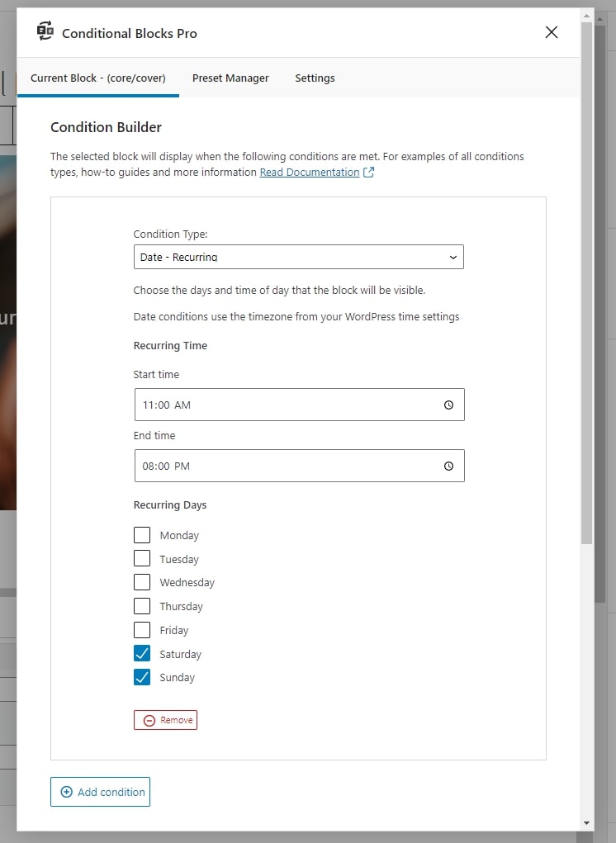The width and height of the screenshot is (616, 843).
Task: Click the Start time 11:00 AM field
Action: tap(300, 405)
